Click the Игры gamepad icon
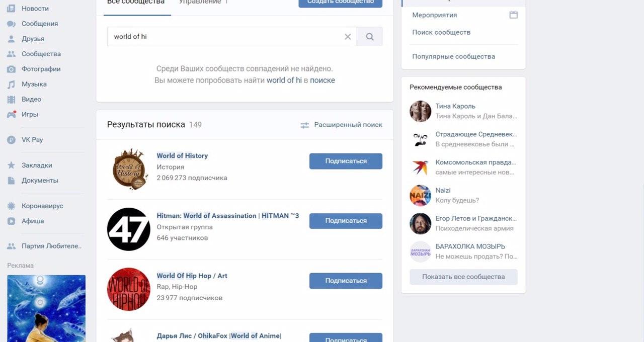 [x=11, y=114]
